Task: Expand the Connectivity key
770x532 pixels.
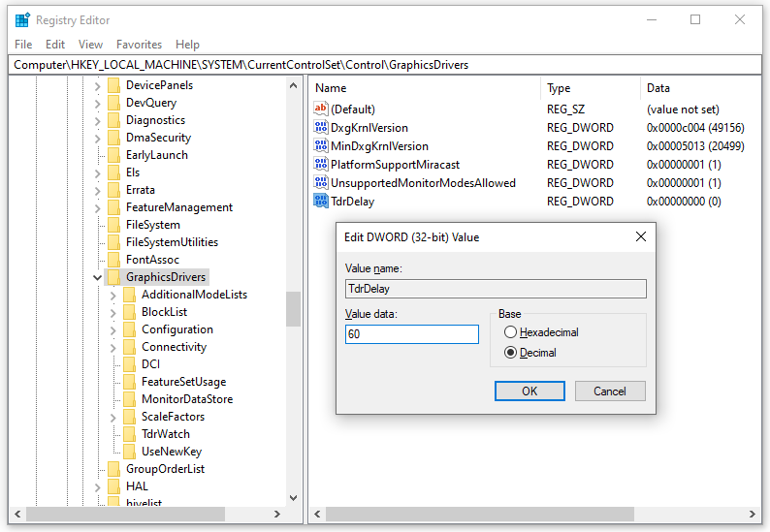Action: coord(112,348)
